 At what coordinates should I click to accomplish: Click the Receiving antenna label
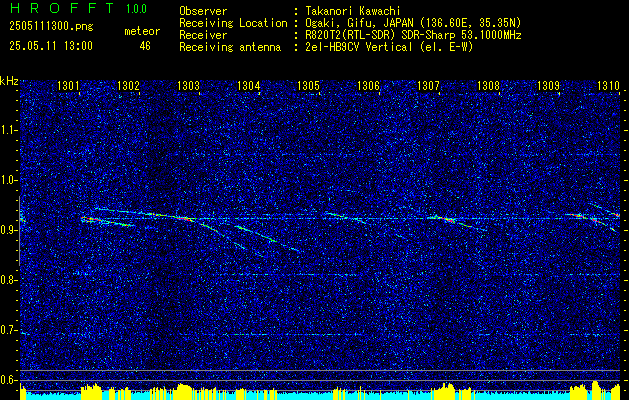click(230, 47)
